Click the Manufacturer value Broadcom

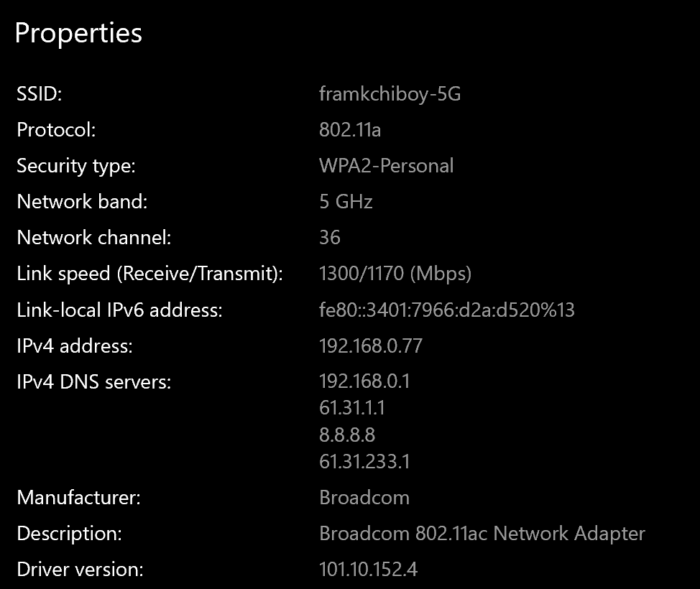tap(364, 498)
